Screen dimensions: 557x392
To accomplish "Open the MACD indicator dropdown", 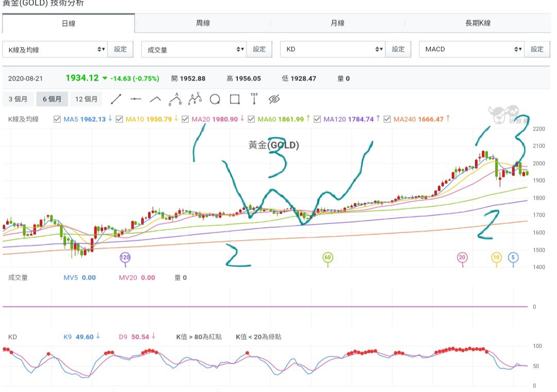I will (x=471, y=50).
